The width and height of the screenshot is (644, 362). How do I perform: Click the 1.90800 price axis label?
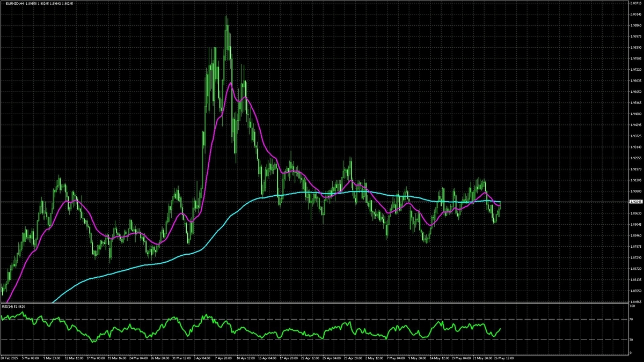636,191
